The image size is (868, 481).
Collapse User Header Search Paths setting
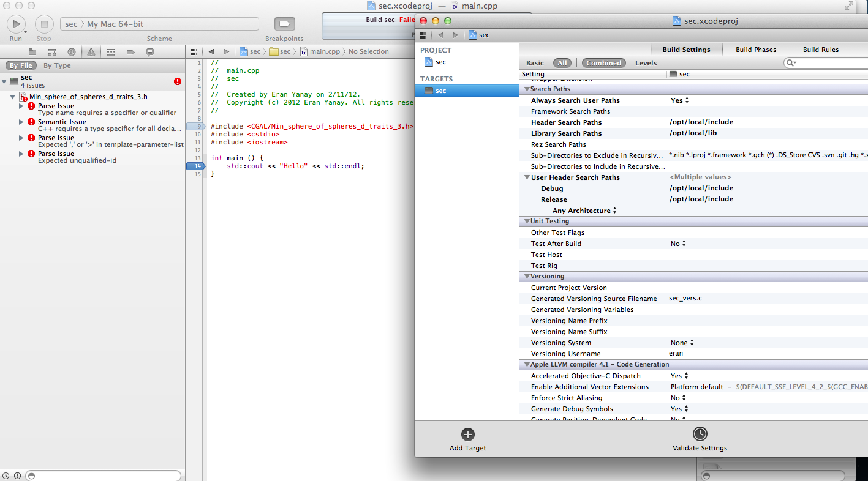coord(526,177)
